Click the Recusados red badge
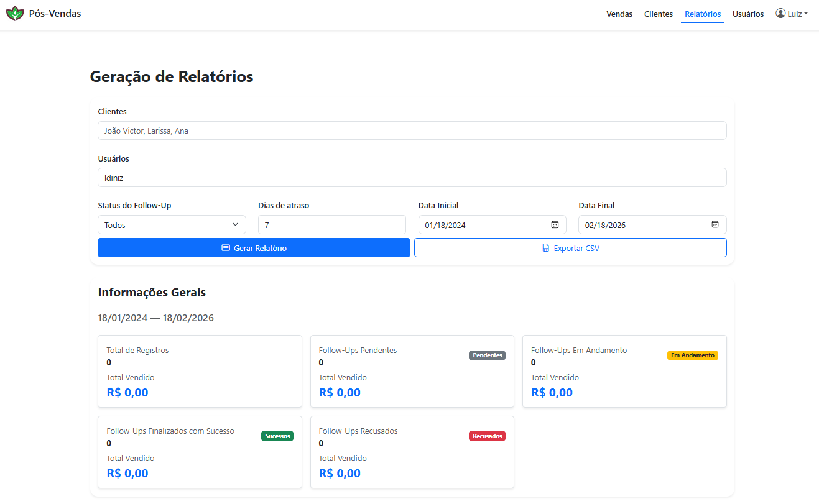This screenshot has width=819, height=504. tap(487, 436)
